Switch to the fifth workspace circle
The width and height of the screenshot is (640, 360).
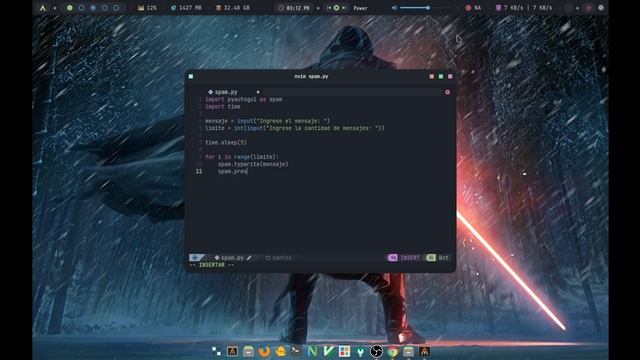(116, 8)
